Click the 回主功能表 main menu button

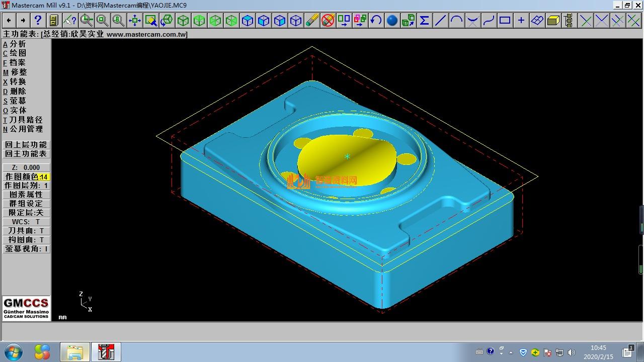coord(26,154)
